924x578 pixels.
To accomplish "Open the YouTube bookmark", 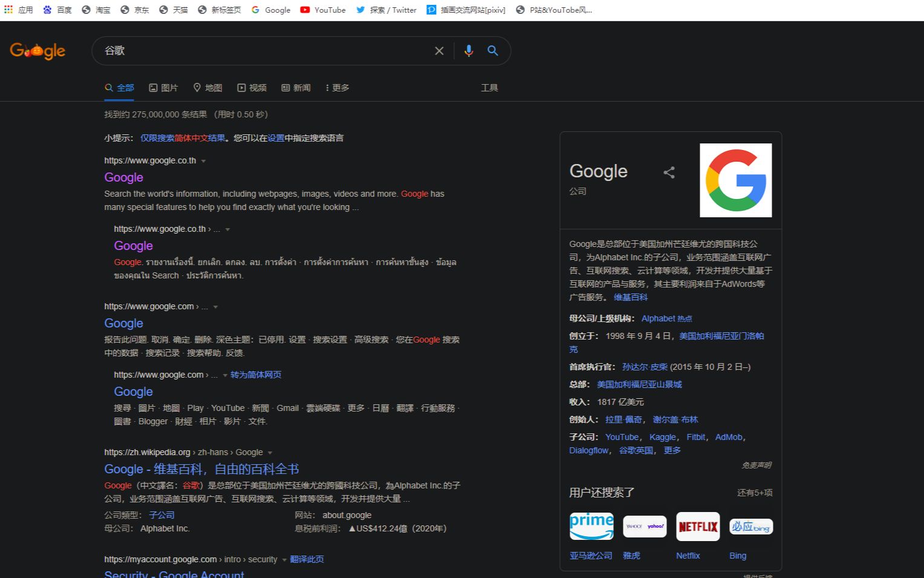I will click(323, 10).
